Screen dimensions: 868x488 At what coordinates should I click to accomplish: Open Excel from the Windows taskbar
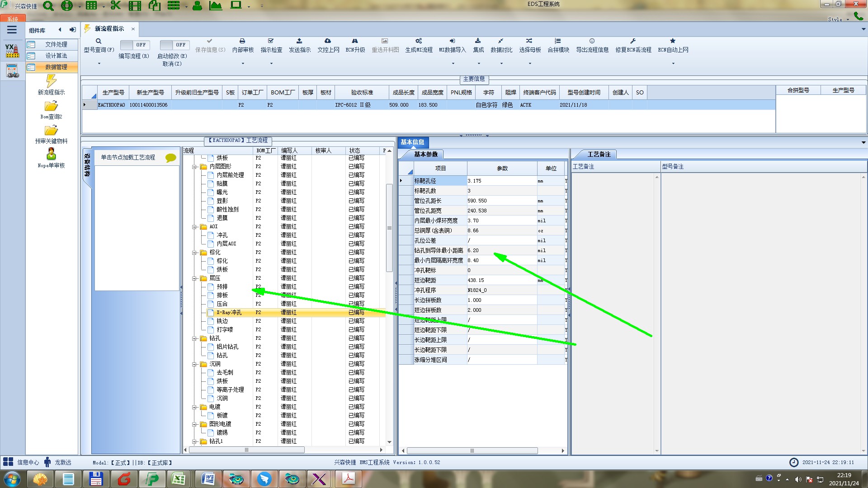179,479
